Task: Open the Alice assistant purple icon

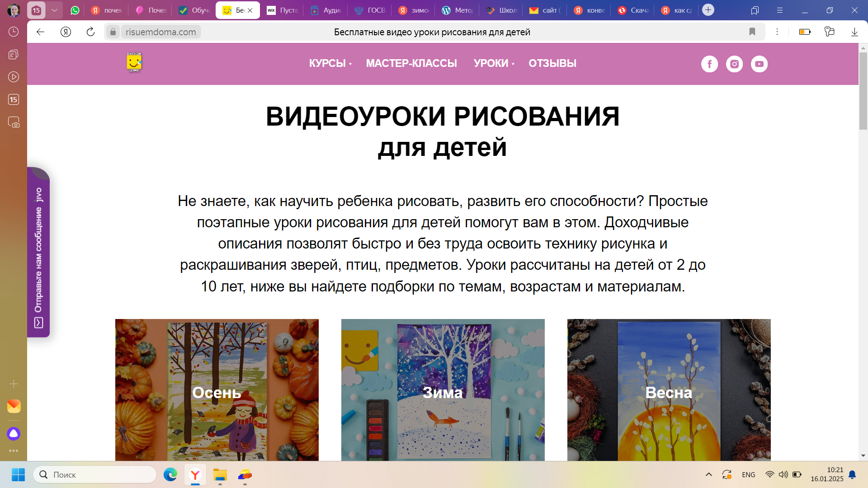Action: [x=14, y=434]
